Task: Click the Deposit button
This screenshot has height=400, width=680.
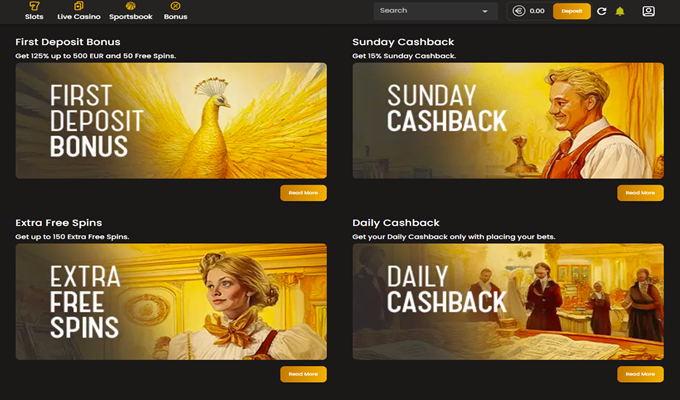Action: [572, 11]
